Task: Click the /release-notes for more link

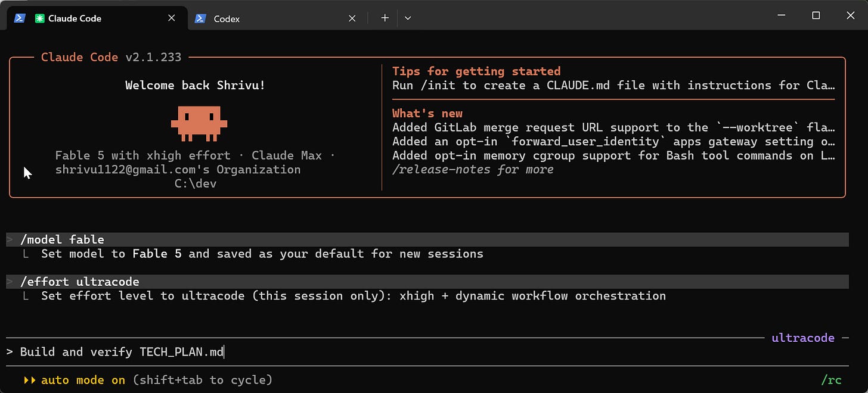Action: (x=473, y=170)
